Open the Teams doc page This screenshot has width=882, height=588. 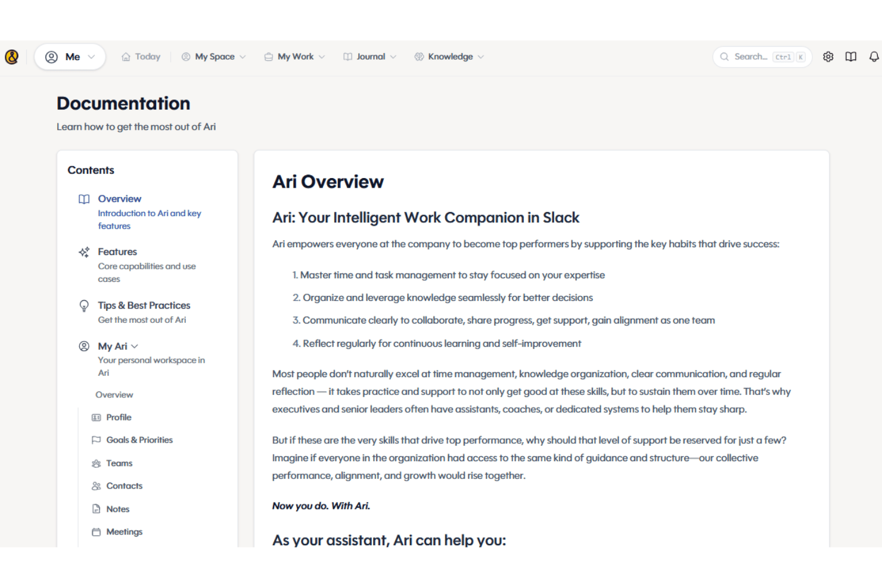[119, 463]
